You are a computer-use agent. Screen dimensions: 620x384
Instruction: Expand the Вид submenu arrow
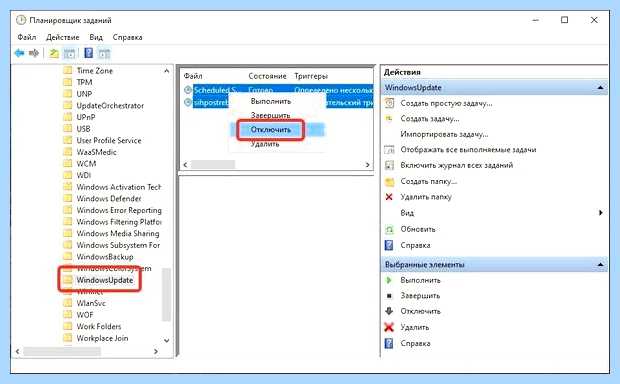coord(601,213)
